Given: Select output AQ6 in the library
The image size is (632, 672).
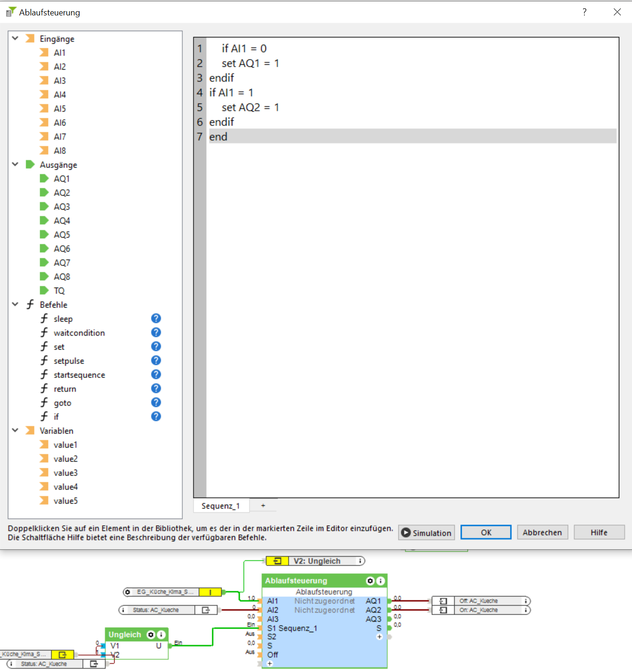Looking at the screenshot, I should click(62, 249).
